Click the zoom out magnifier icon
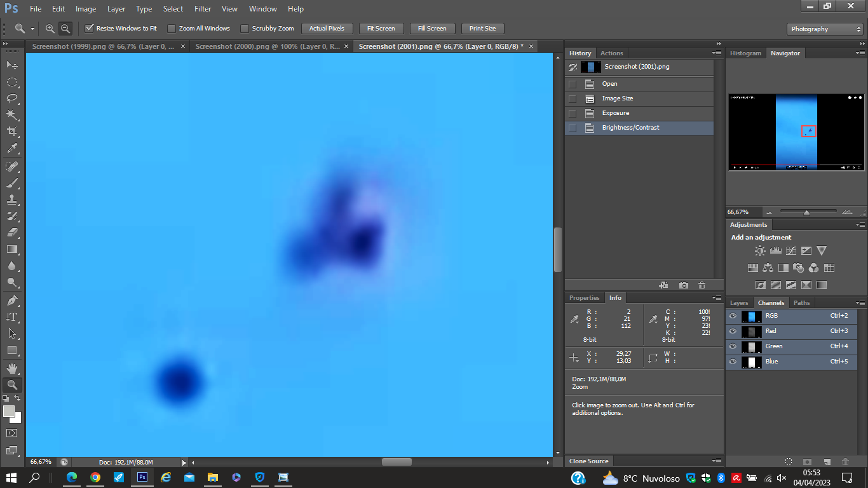868x488 pixels. click(x=65, y=29)
